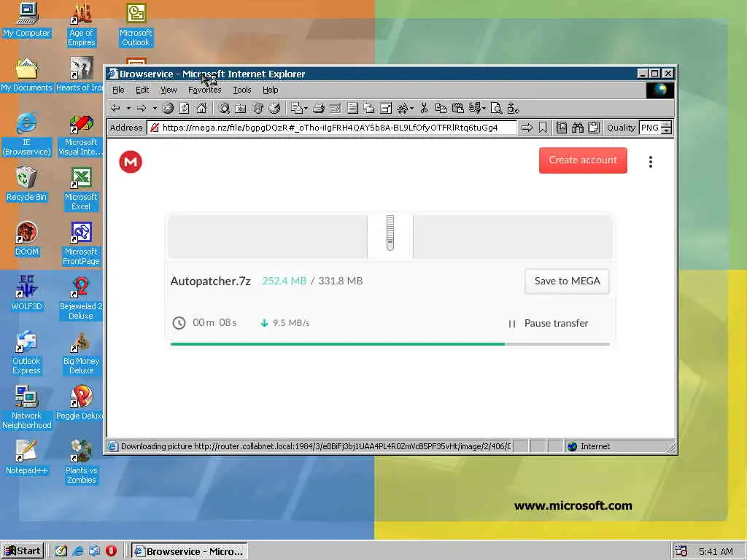Click the 5:41 AM system tray clock
The height and width of the screenshot is (560, 747).
point(716,551)
